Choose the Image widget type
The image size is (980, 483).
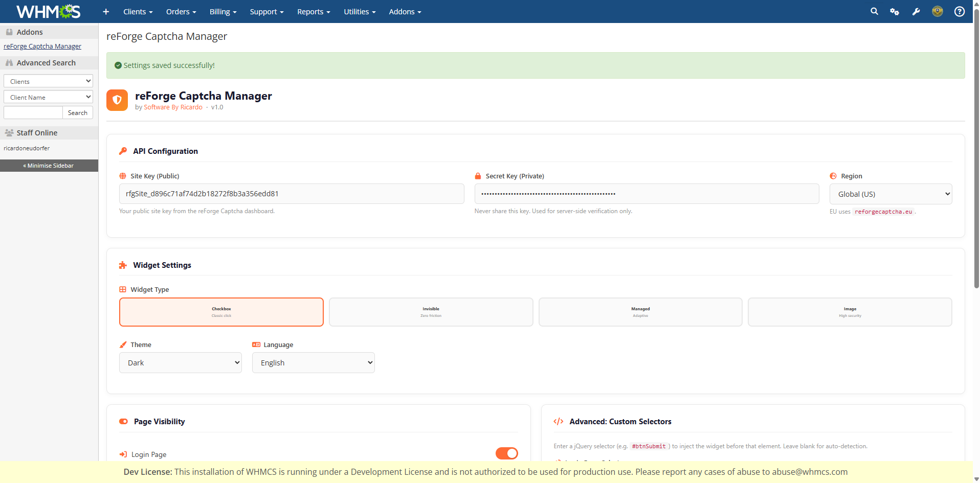850,312
